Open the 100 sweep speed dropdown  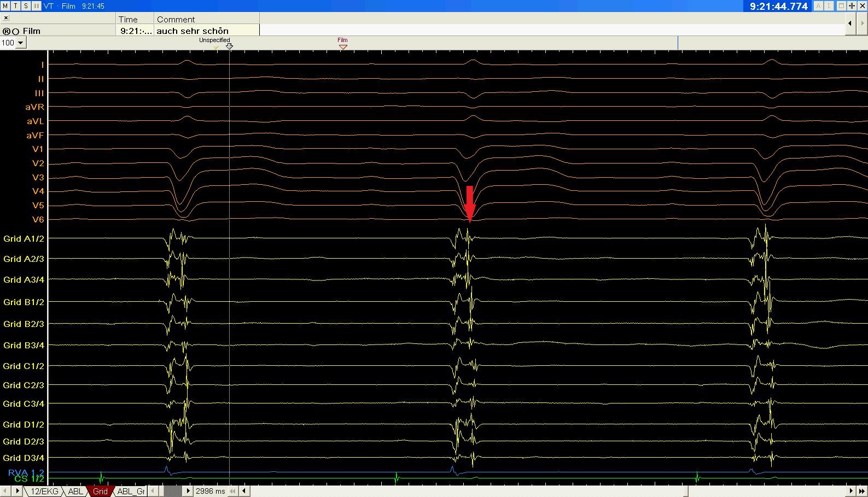coord(21,43)
